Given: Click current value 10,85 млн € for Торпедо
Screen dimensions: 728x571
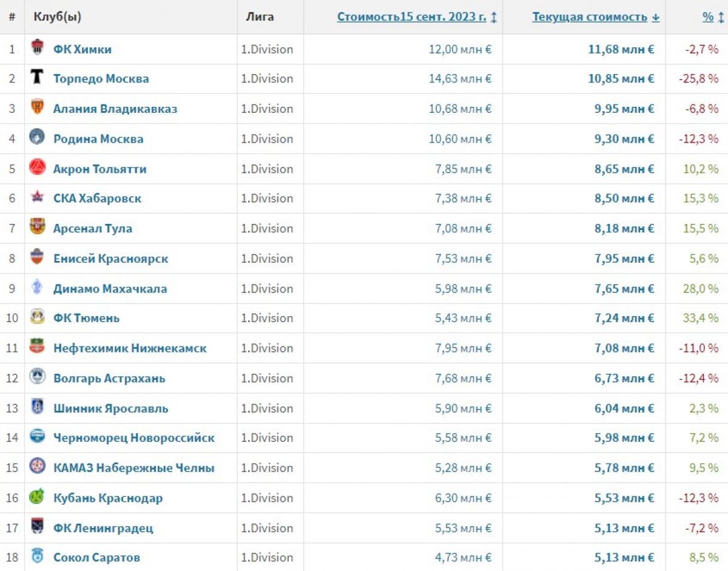Looking at the screenshot, I should [x=621, y=78].
